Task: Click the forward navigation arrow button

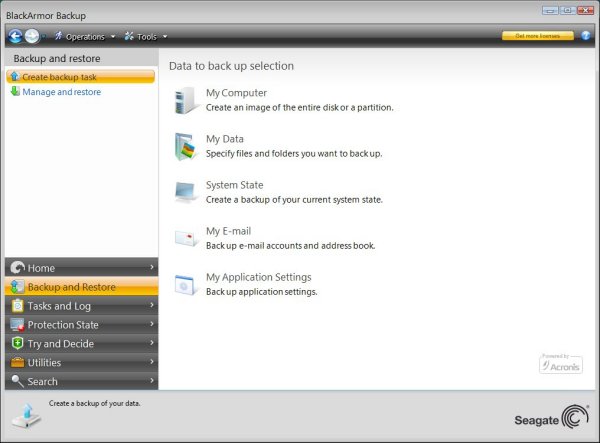Action: (32, 36)
